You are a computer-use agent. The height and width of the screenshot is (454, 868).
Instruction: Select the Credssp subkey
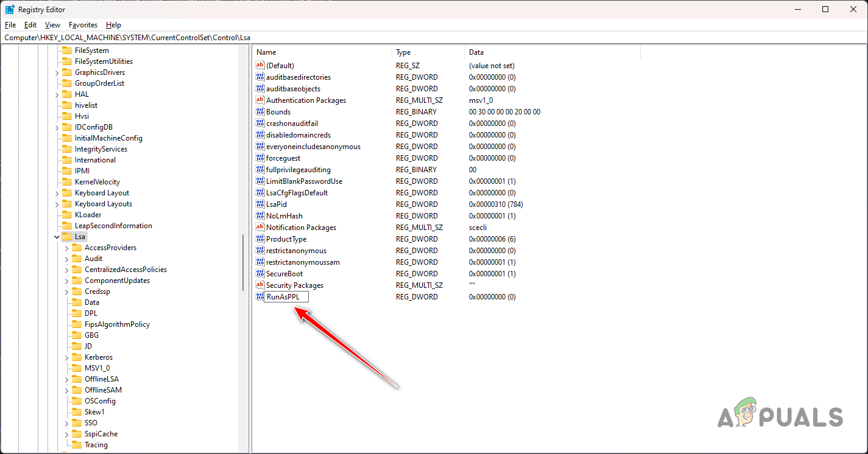[97, 292]
